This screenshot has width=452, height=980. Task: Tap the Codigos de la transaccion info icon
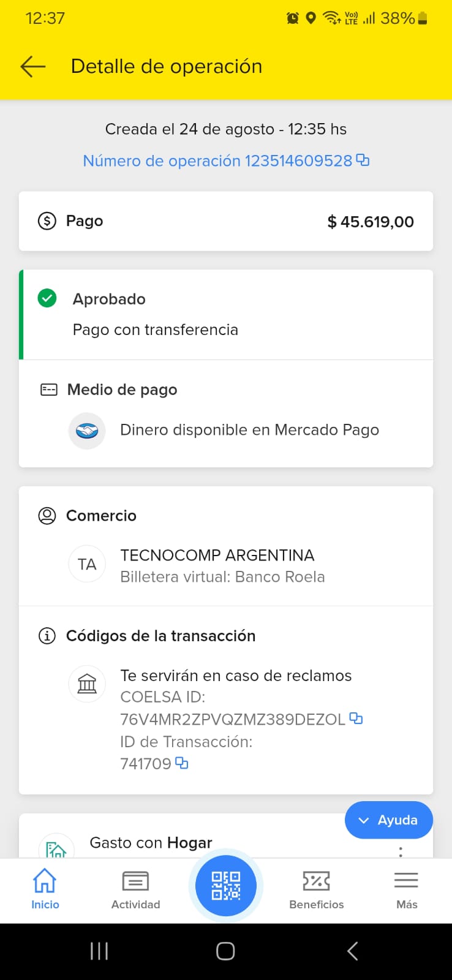[47, 636]
